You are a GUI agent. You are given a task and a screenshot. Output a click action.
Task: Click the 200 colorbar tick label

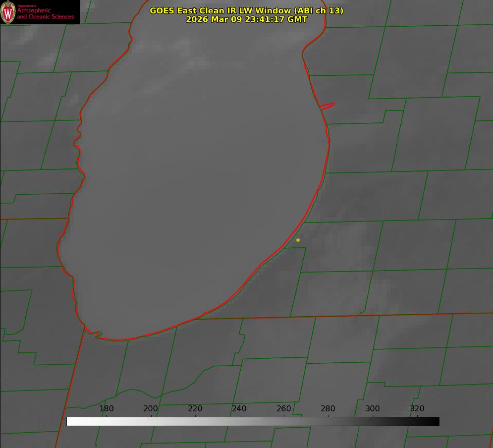coord(151,409)
